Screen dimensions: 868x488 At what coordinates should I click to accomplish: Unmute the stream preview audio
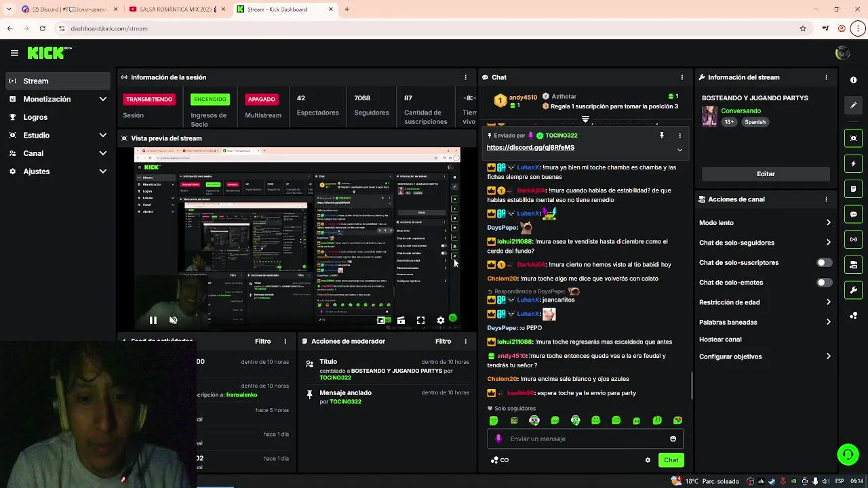[x=174, y=321]
